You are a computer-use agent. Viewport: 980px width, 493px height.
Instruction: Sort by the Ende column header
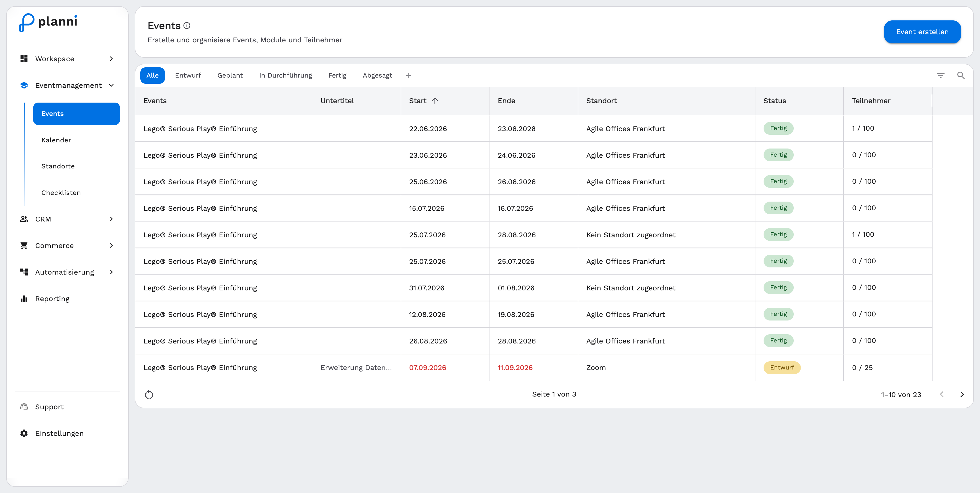pyautogui.click(x=533, y=101)
